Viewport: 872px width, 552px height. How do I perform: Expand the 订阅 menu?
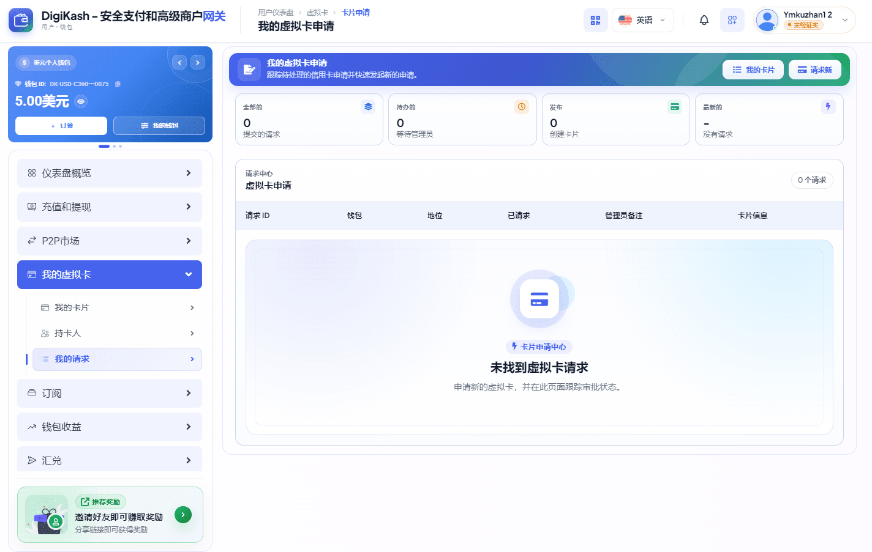tap(110, 394)
